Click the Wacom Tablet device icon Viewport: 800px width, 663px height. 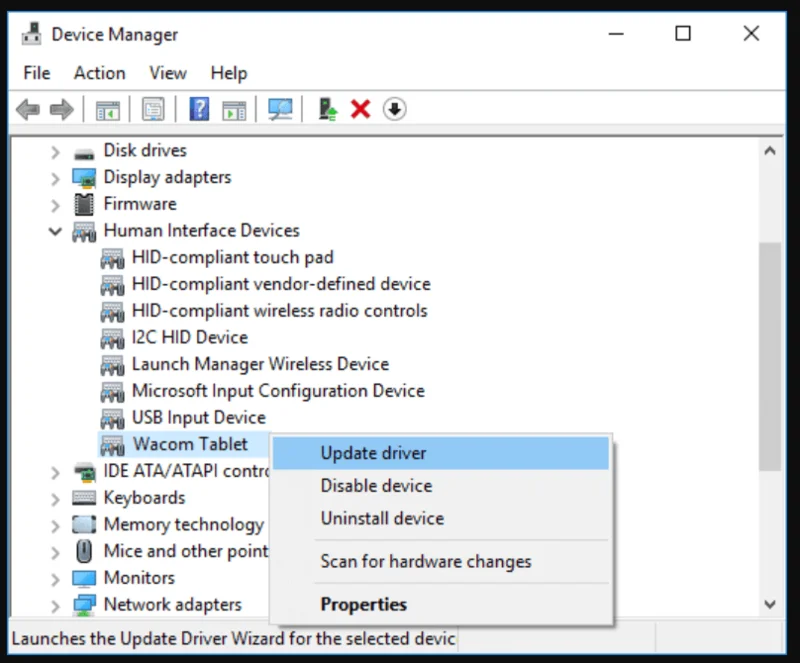[112, 445]
